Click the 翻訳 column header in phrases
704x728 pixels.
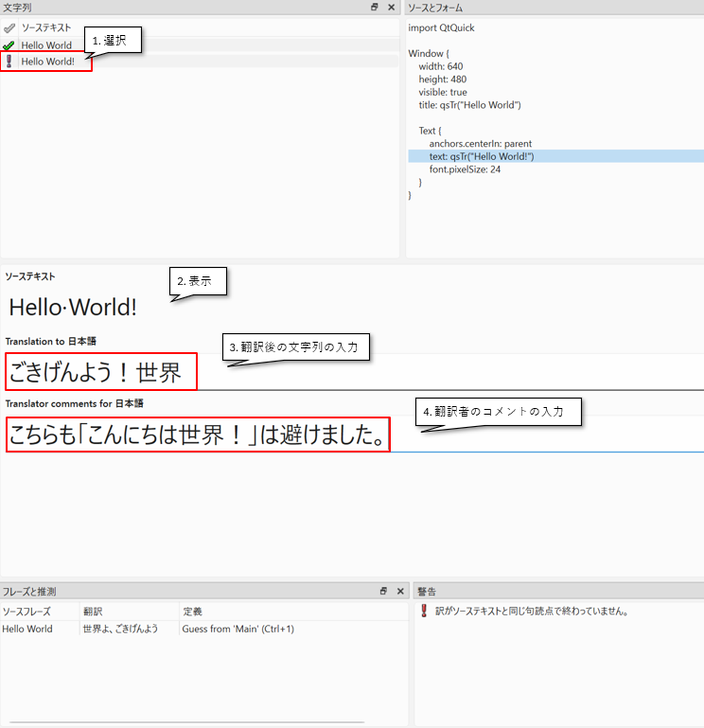pos(93,612)
